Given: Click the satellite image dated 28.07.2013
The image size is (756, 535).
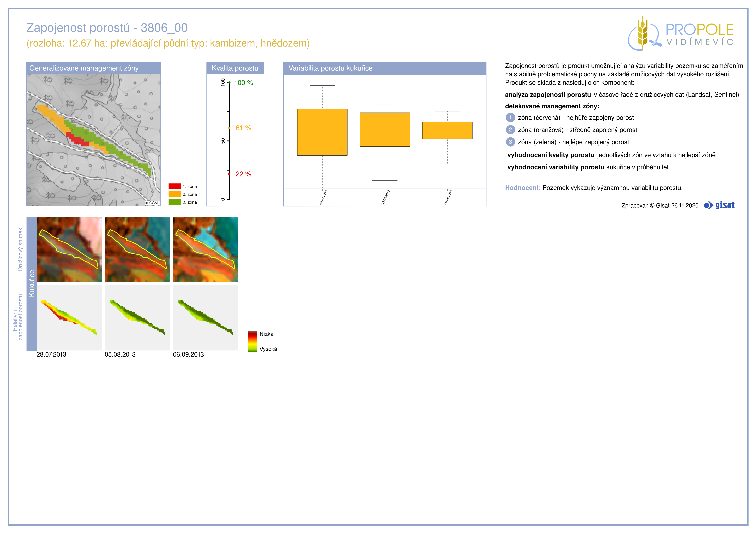Looking at the screenshot, I should (69, 249).
